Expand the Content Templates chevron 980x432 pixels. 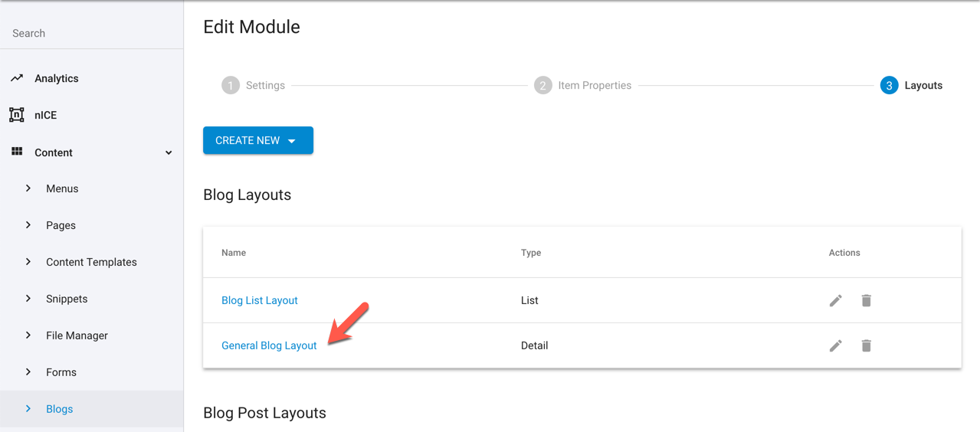click(x=28, y=262)
